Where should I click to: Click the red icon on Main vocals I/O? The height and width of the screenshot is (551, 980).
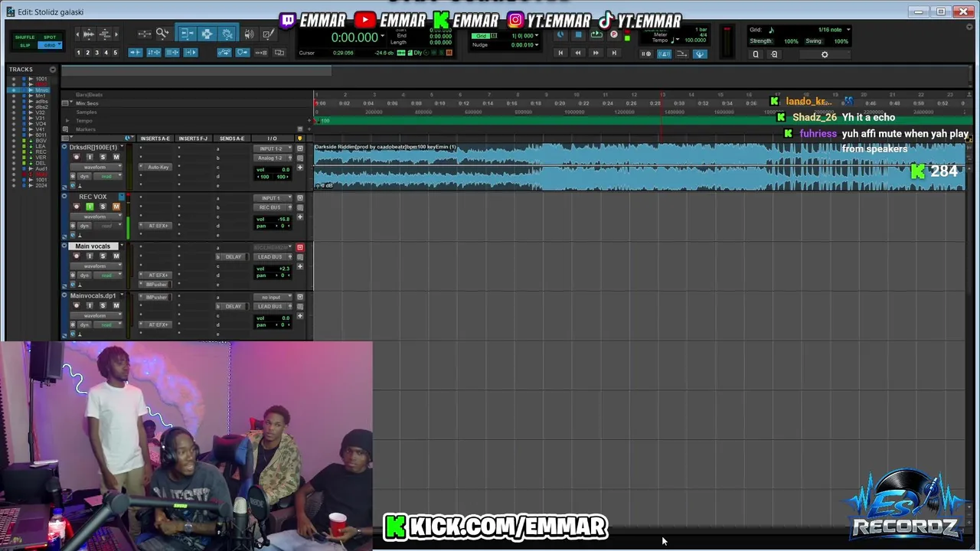click(x=300, y=247)
